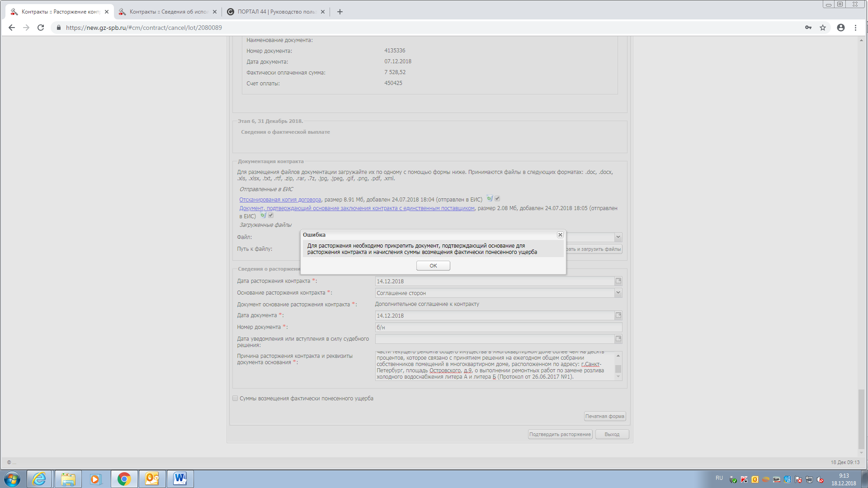Open calendar for Дата расторжения контракта
Screen dimensions: 868x488
tap(618, 281)
